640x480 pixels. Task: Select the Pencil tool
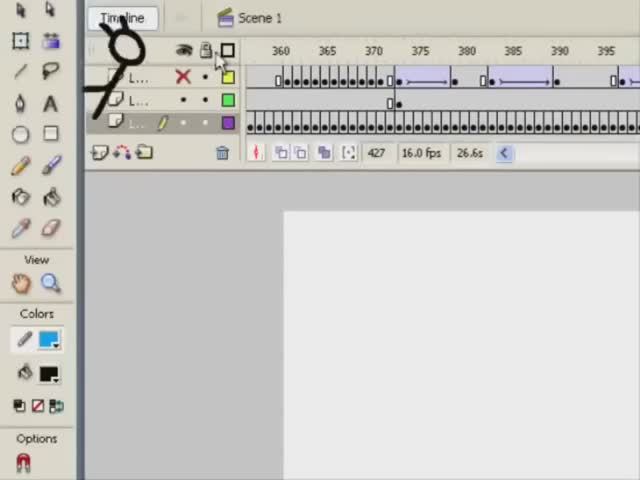tap(21, 166)
